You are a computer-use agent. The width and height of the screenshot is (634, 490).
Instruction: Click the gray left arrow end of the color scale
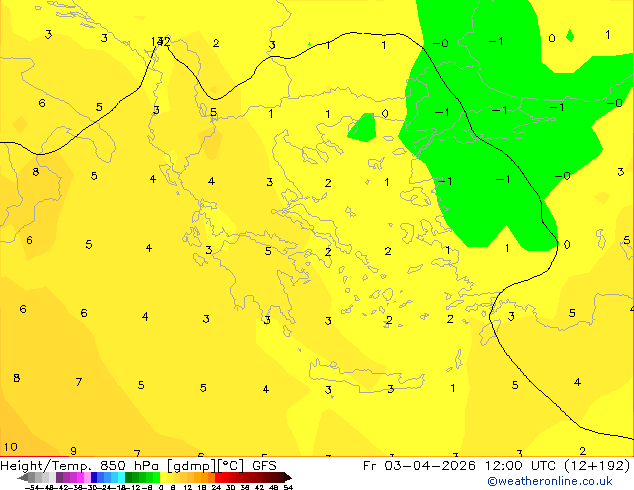click(x=22, y=477)
